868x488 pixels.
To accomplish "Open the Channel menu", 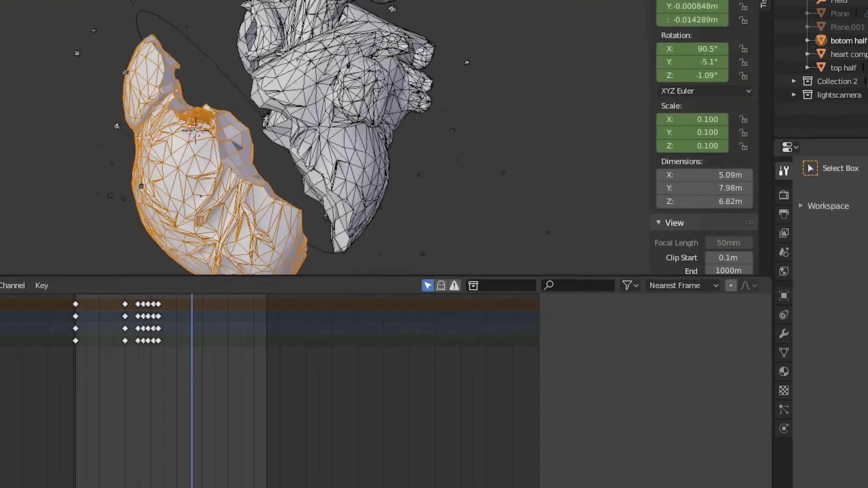I will [x=12, y=286].
